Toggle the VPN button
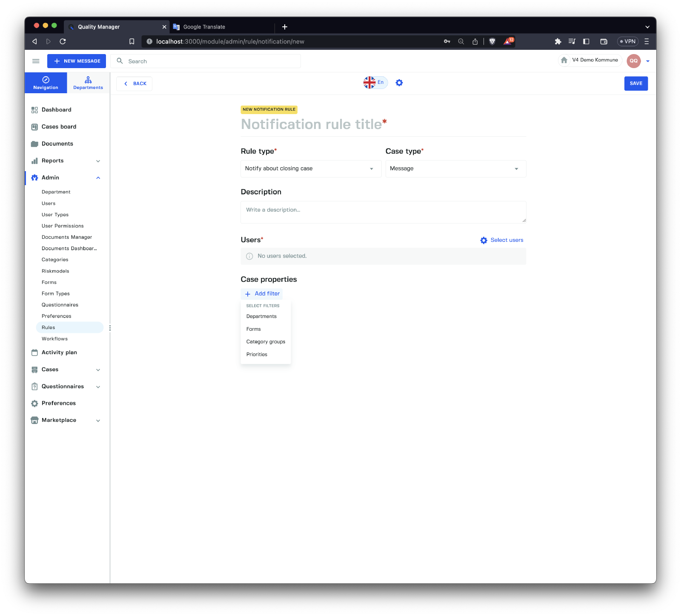Screen dimensions: 681x616 [628, 41]
